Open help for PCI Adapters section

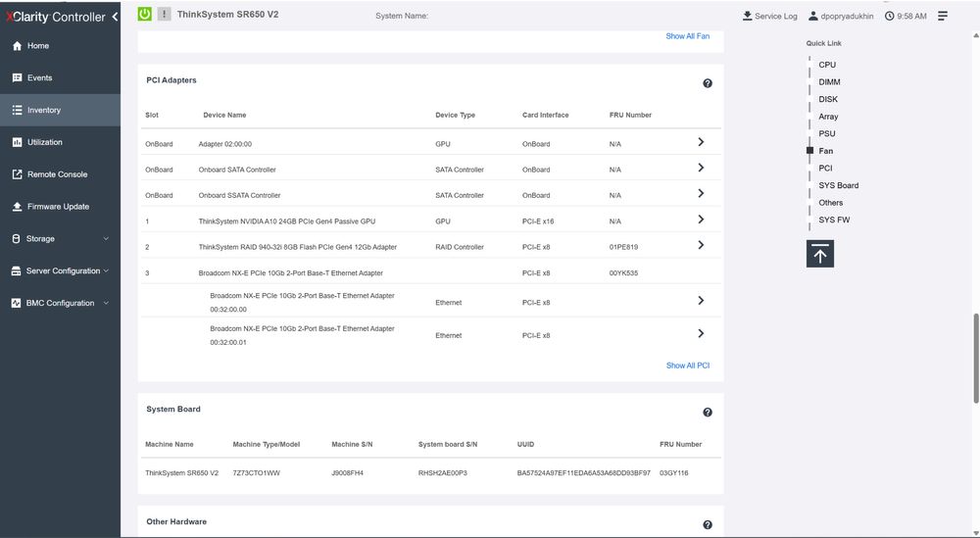pos(708,83)
